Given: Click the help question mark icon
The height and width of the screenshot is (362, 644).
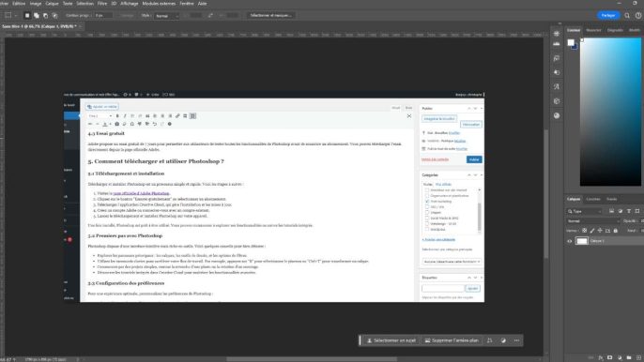Looking at the screenshot, I should (638, 16).
